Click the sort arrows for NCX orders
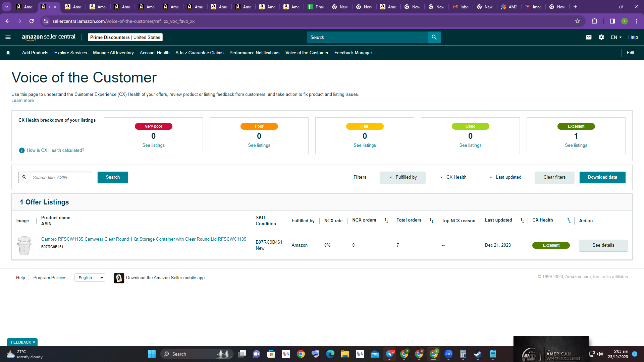This screenshot has width=644, height=362. (x=386, y=220)
